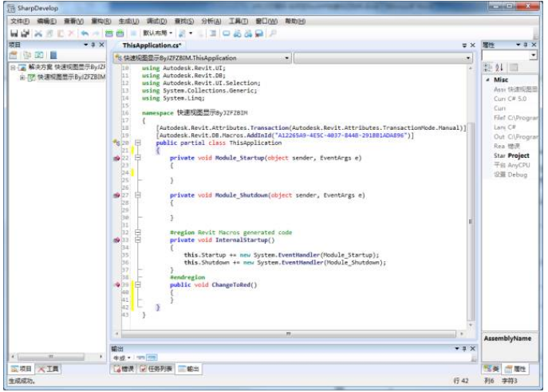Open the 生成 output source dropdown
The image size is (548, 392).
pyautogui.click(x=122, y=358)
